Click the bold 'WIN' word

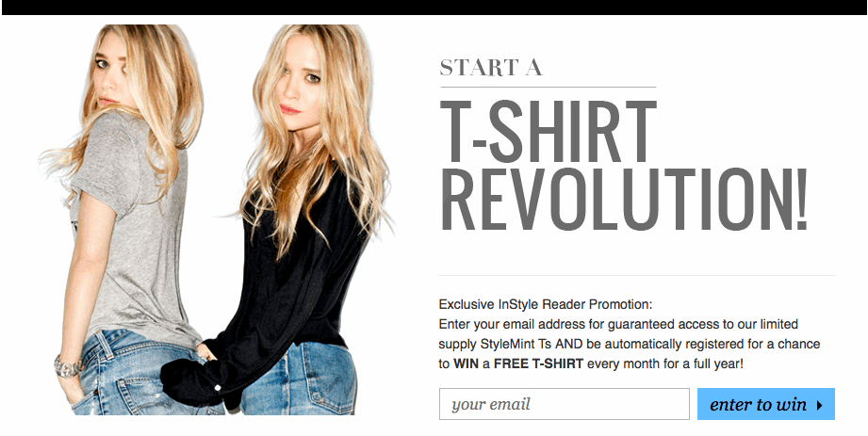[466, 364]
